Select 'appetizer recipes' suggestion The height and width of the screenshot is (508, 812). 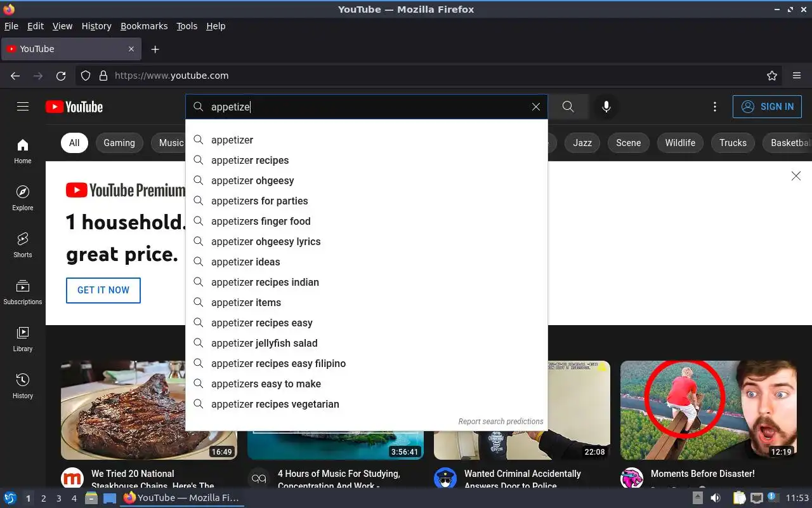coord(367,160)
